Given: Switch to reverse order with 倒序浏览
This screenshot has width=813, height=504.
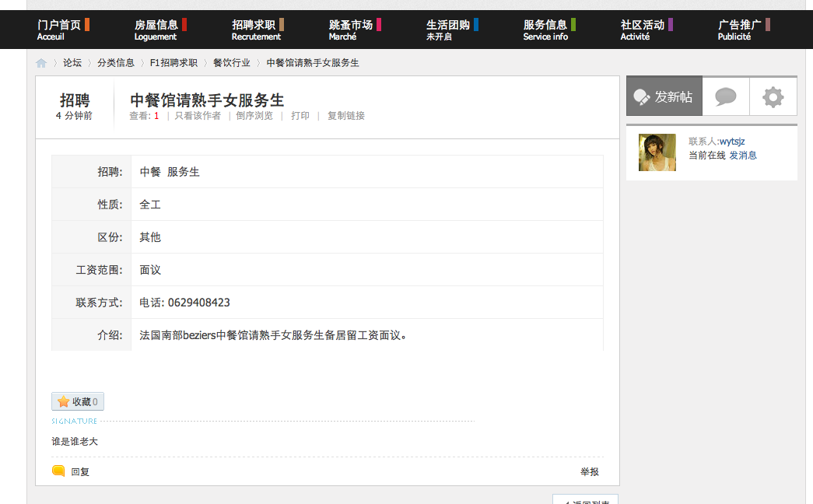Looking at the screenshot, I should [x=255, y=114].
